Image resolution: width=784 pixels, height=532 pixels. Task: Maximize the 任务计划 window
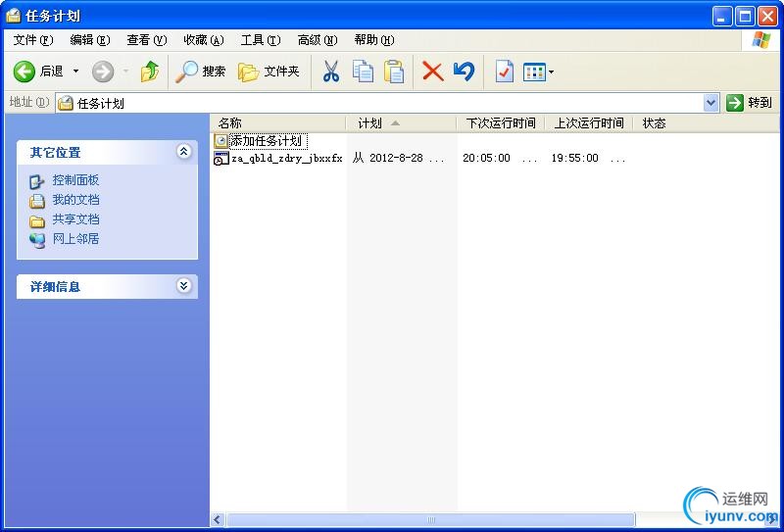745,17
